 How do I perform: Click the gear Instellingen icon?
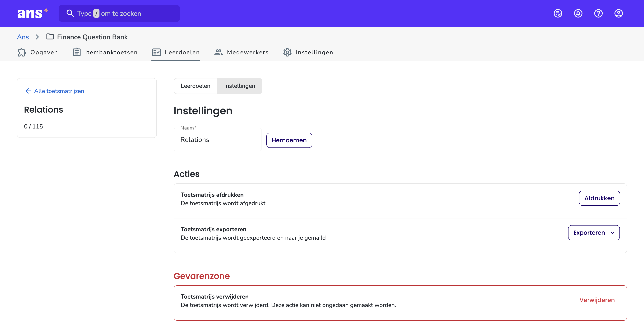pyautogui.click(x=287, y=52)
